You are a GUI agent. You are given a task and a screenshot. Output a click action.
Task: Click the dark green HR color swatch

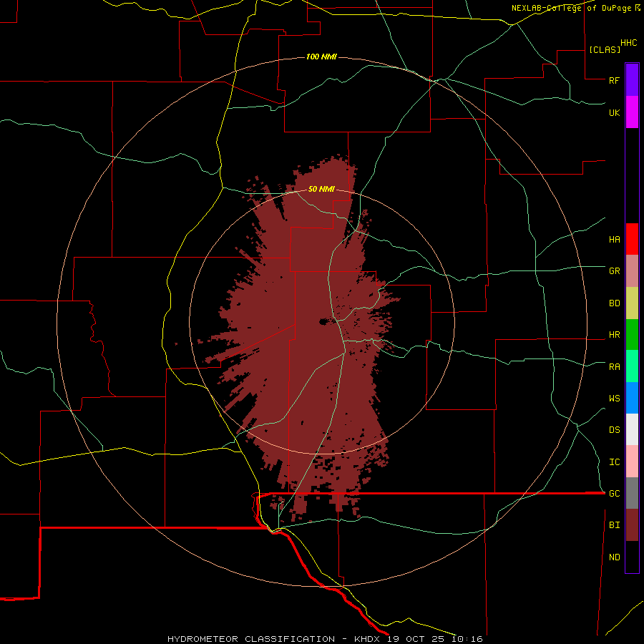(x=632, y=335)
